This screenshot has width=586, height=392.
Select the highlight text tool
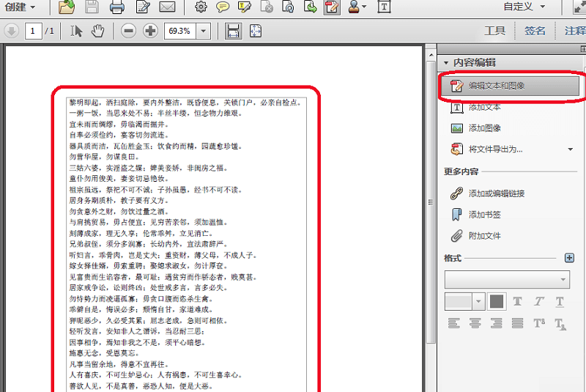tap(245, 7)
